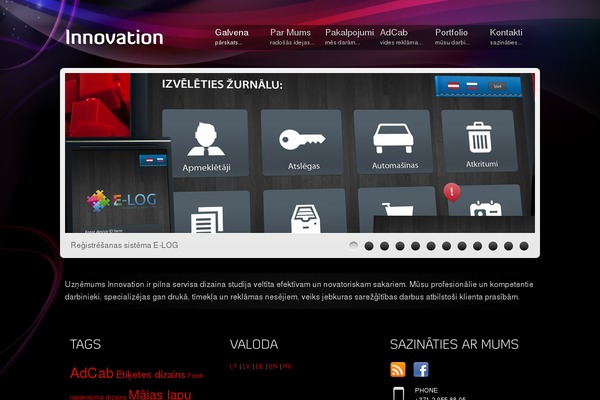600x400 pixels.
Task: Open the Kontakti menu item
Action: pyautogui.click(x=506, y=37)
